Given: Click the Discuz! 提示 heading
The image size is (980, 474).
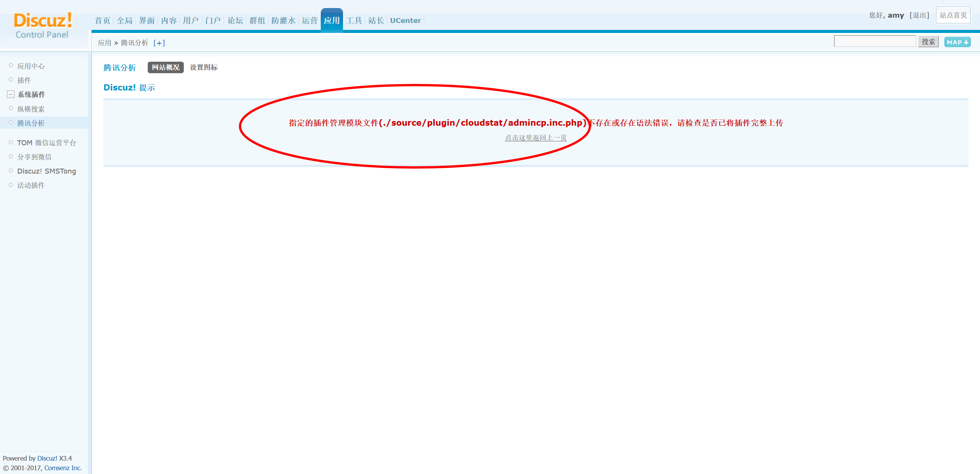Looking at the screenshot, I should 129,88.
